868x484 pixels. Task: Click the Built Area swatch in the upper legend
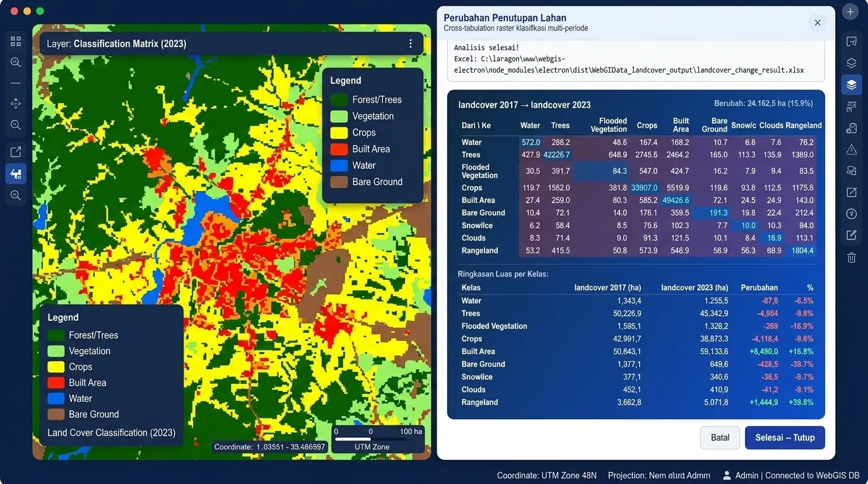click(339, 149)
